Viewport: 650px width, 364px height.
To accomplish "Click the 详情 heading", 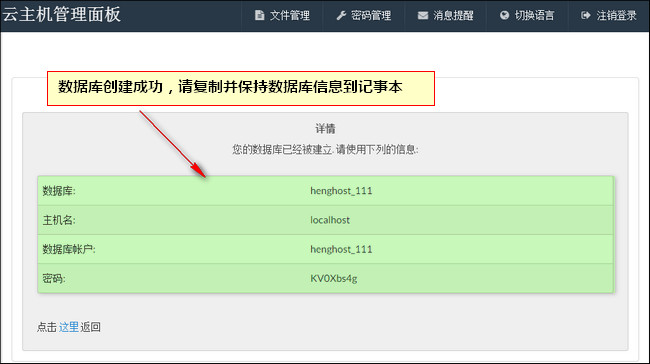I will (x=325, y=129).
